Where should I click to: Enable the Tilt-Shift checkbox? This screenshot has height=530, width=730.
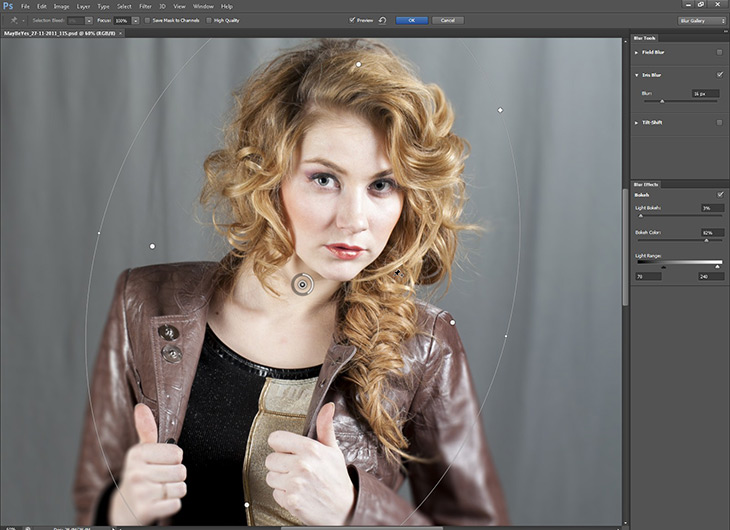click(x=720, y=122)
